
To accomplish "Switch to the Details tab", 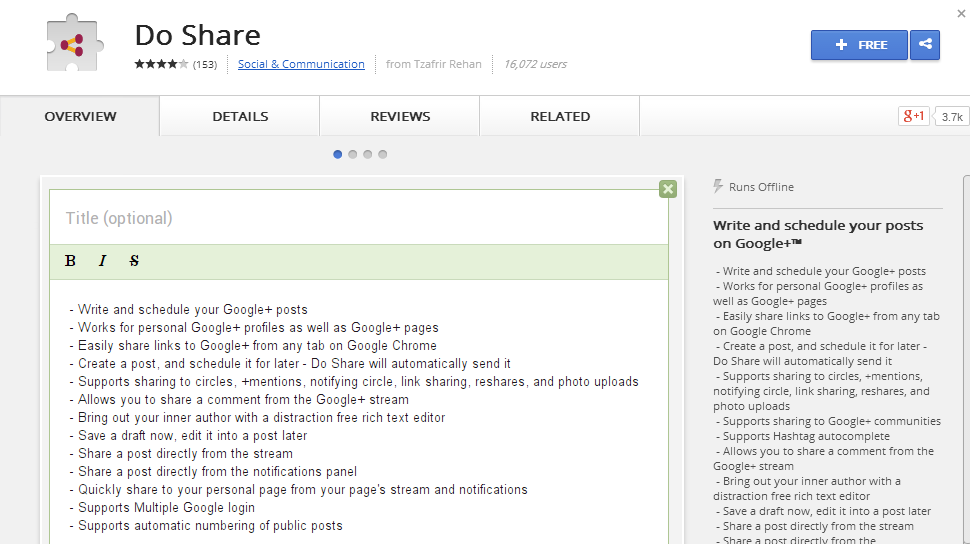I will [x=240, y=116].
